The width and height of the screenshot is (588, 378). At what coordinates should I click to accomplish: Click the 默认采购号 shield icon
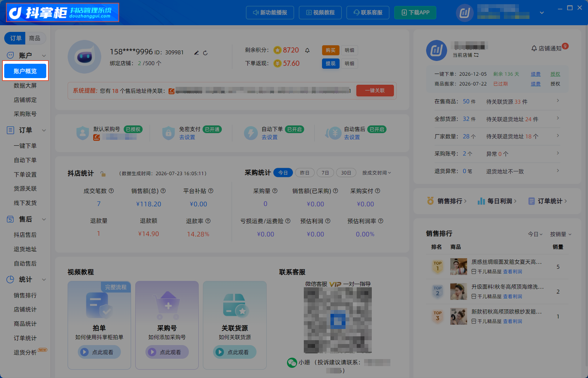tap(83, 133)
